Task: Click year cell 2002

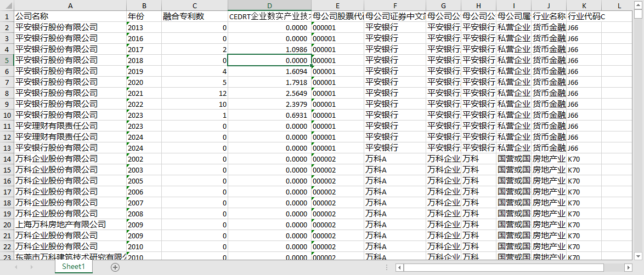Action: coord(144,159)
